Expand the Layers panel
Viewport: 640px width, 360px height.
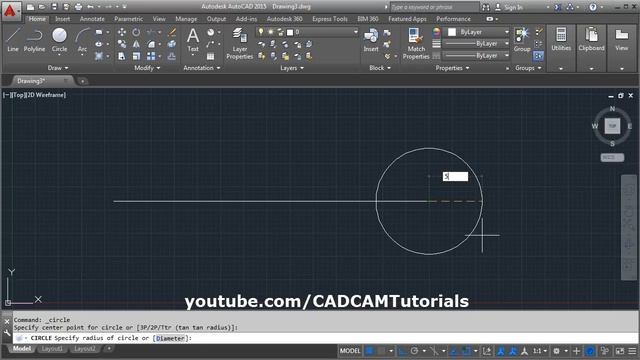pyautogui.click(x=292, y=68)
